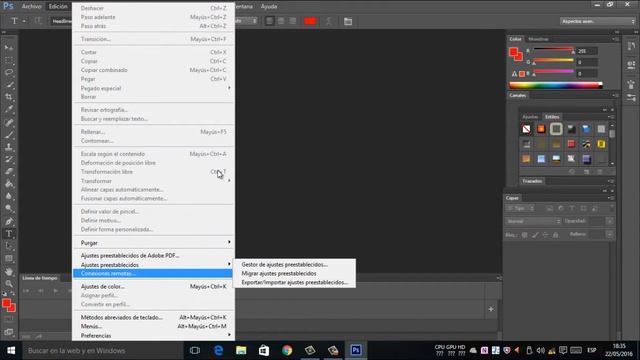Choose Ajustes de color menu item
The width and height of the screenshot is (640, 360).
point(153,287)
